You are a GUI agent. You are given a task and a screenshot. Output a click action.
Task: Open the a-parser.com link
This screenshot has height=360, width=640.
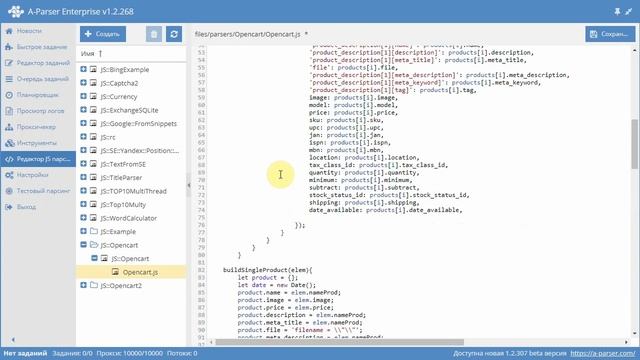point(602,353)
